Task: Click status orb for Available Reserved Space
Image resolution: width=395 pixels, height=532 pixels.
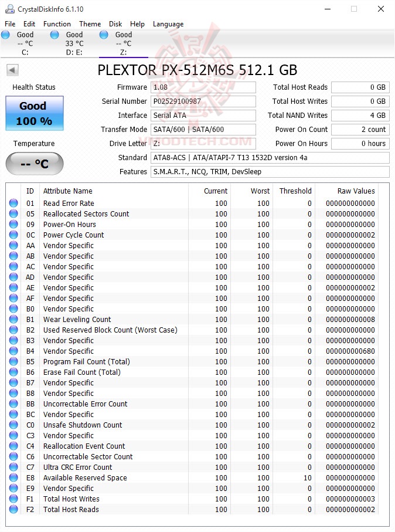Action: (x=13, y=477)
